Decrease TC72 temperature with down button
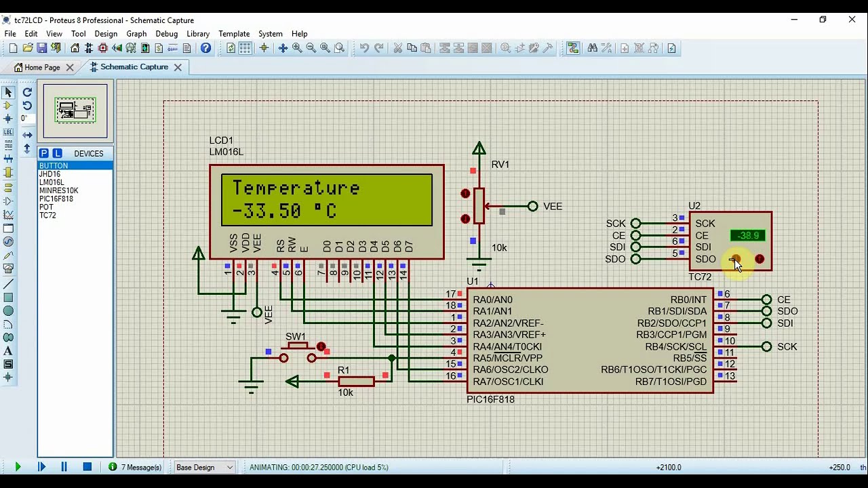Screen dimensions: 868x488 point(736,259)
